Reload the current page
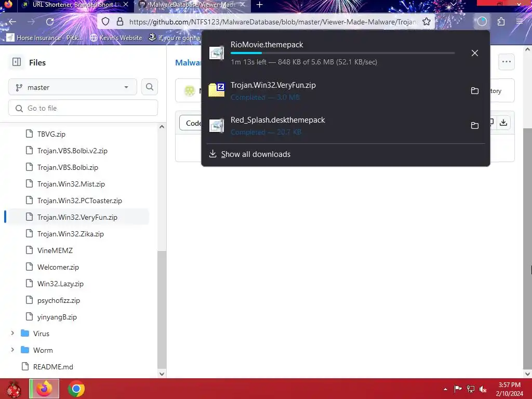Viewport: 532px width, 399px height. (50, 22)
